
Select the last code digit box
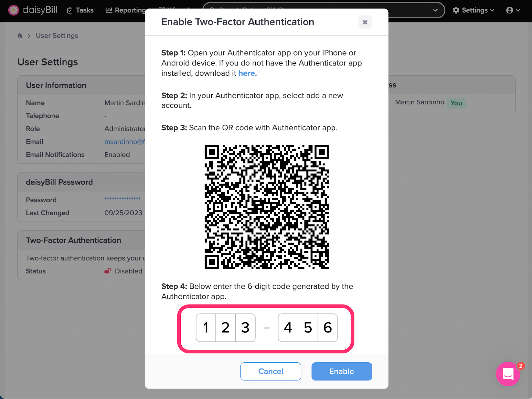coord(328,328)
